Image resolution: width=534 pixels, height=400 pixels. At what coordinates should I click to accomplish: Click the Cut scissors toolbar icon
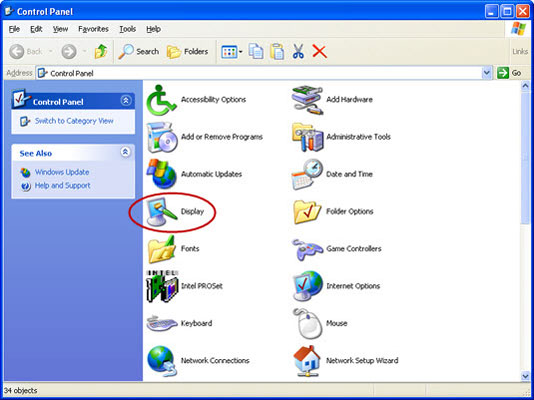point(298,52)
